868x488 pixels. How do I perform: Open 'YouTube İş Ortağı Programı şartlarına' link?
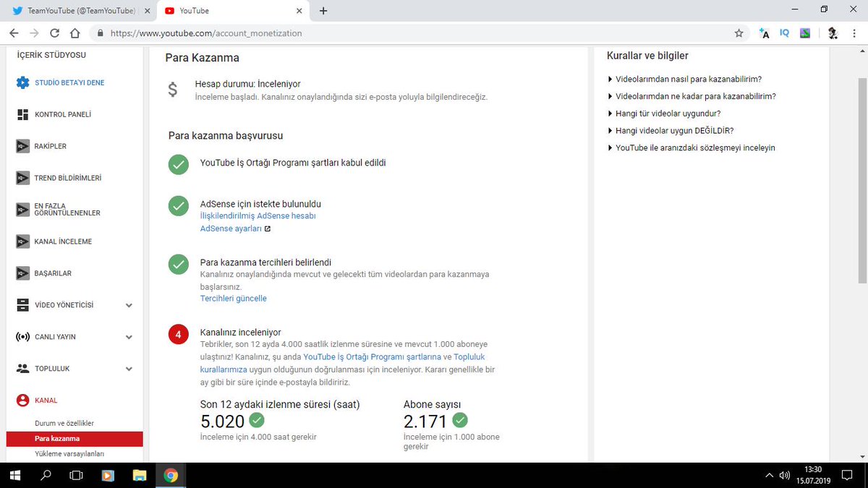pyautogui.click(x=372, y=357)
